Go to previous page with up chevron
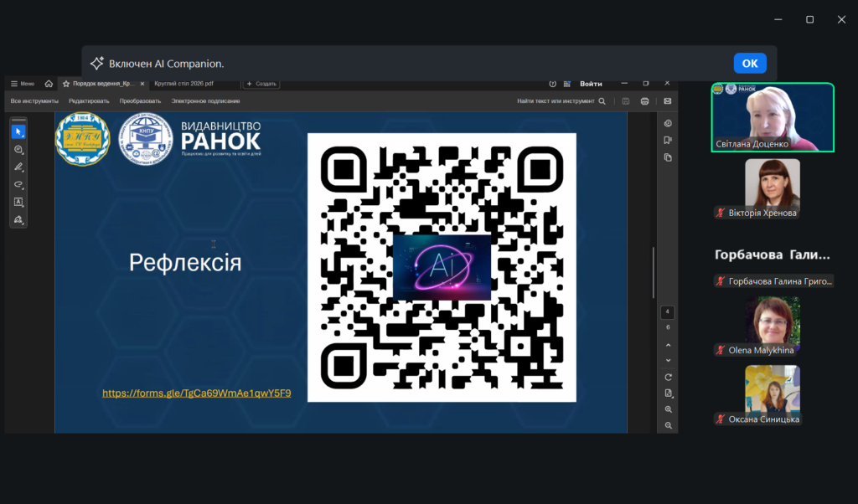This screenshot has width=858, height=504. pyautogui.click(x=668, y=343)
